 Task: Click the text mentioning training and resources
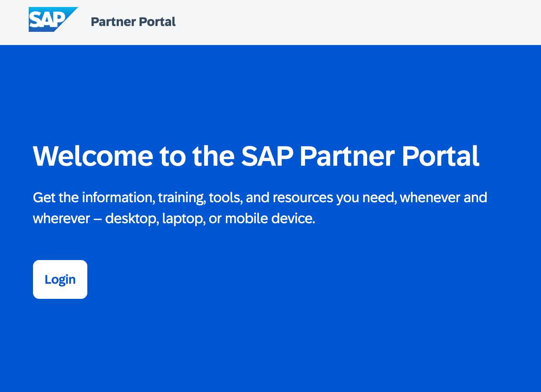(260, 198)
